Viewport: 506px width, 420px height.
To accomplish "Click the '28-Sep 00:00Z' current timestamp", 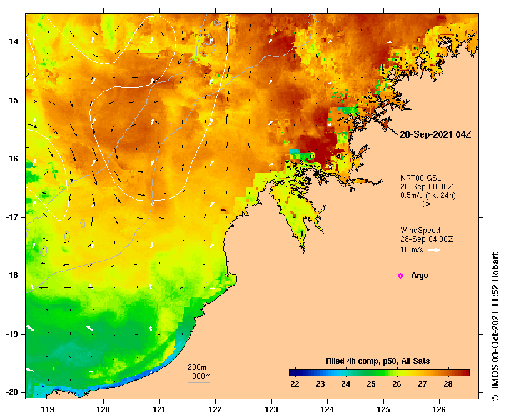I will 427,187.
